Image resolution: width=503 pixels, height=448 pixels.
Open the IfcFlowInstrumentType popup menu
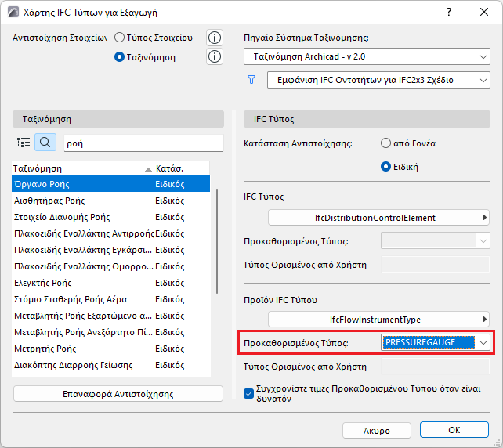(378, 320)
